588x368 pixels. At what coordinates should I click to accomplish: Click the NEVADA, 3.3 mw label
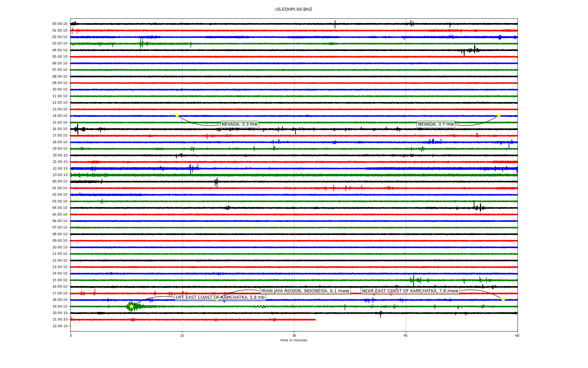point(239,124)
